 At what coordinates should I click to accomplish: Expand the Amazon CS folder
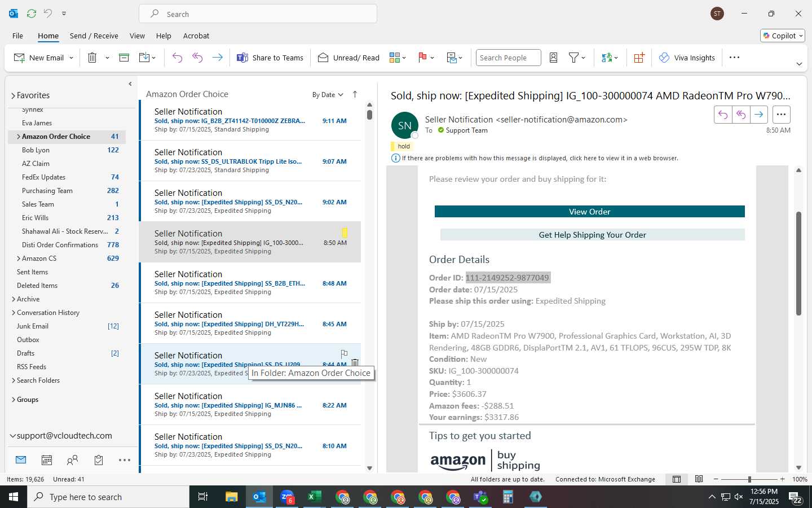[x=19, y=259]
